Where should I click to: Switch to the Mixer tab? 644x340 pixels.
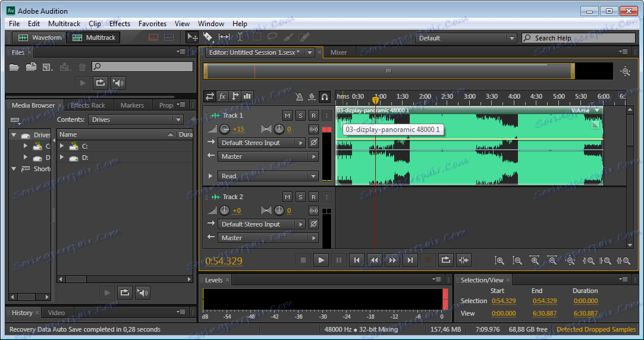click(x=338, y=52)
